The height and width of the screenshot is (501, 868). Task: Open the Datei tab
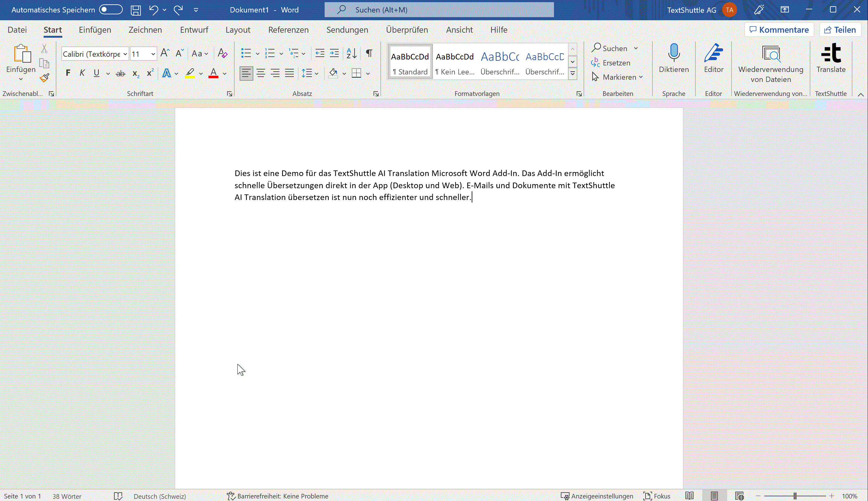[17, 30]
